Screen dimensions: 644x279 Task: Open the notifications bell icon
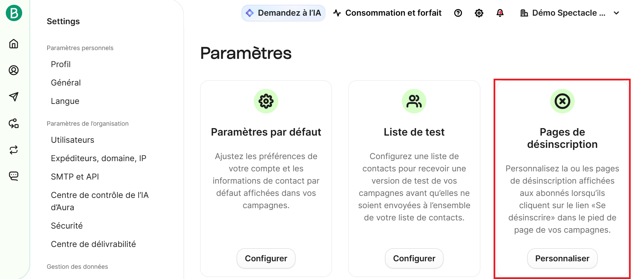(x=500, y=13)
